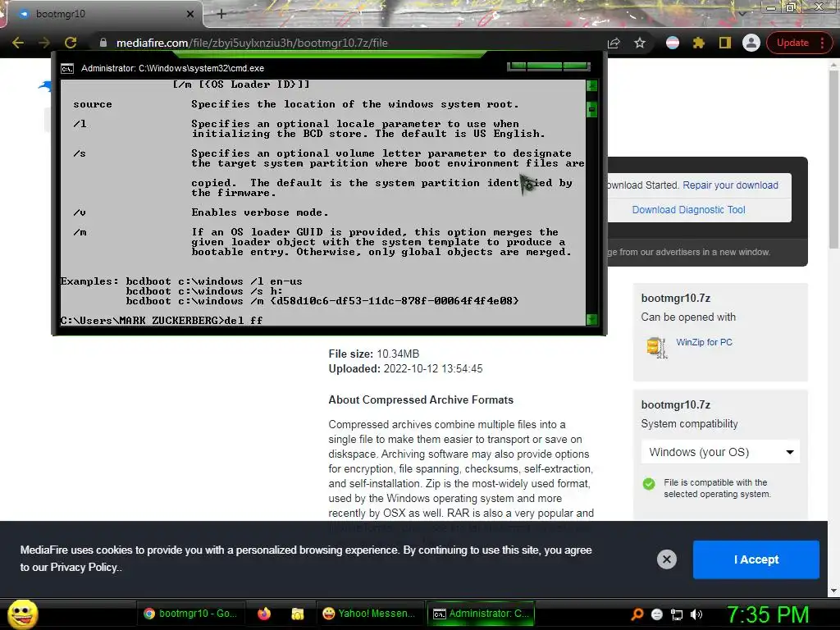Image resolution: width=840 pixels, height=630 pixels.
Task: Click the browser forward arrow
Action: (x=44, y=43)
